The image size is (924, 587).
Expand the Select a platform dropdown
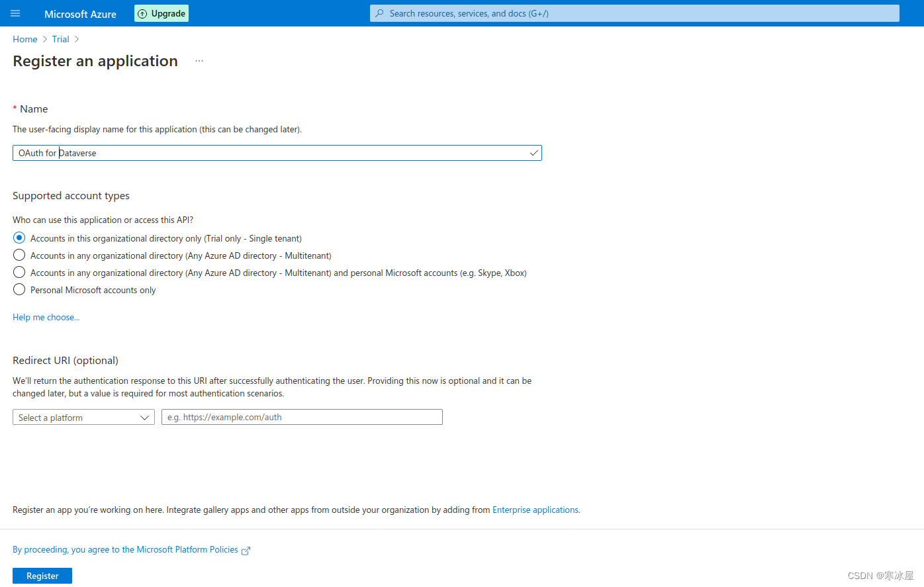(x=83, y=418)
